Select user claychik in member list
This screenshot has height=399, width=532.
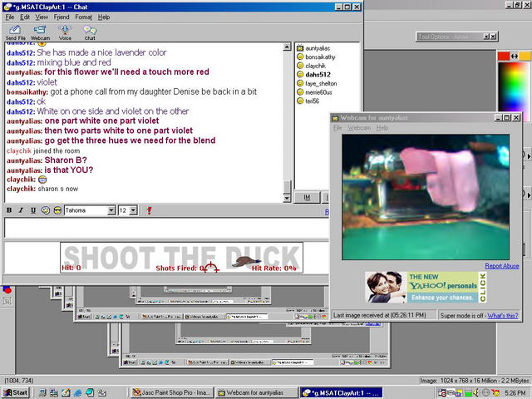pyautogui.click(x=316, y=66)
